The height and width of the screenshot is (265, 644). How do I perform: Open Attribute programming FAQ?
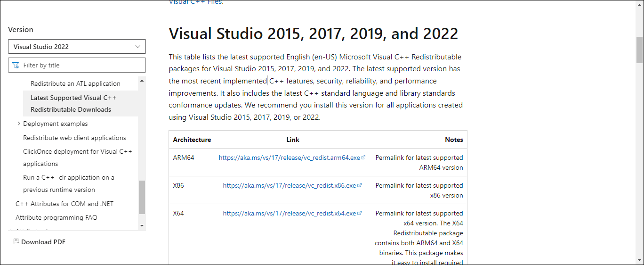pyautogui.click(x=56, y=217)
